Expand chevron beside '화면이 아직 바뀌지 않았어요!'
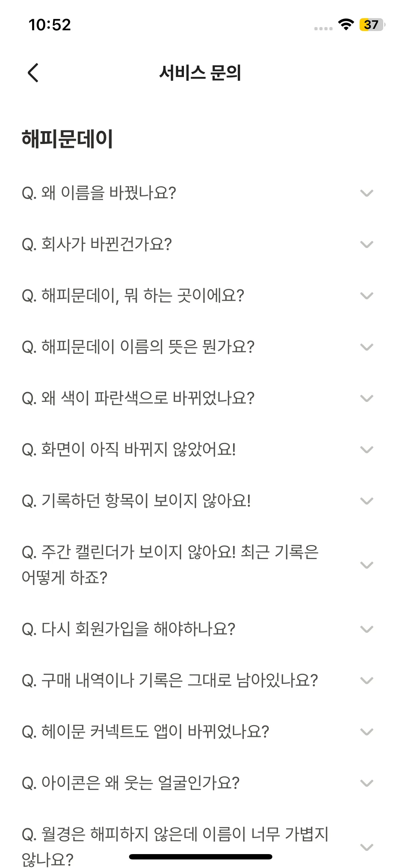The image size is (401, 868). (366, 450)
